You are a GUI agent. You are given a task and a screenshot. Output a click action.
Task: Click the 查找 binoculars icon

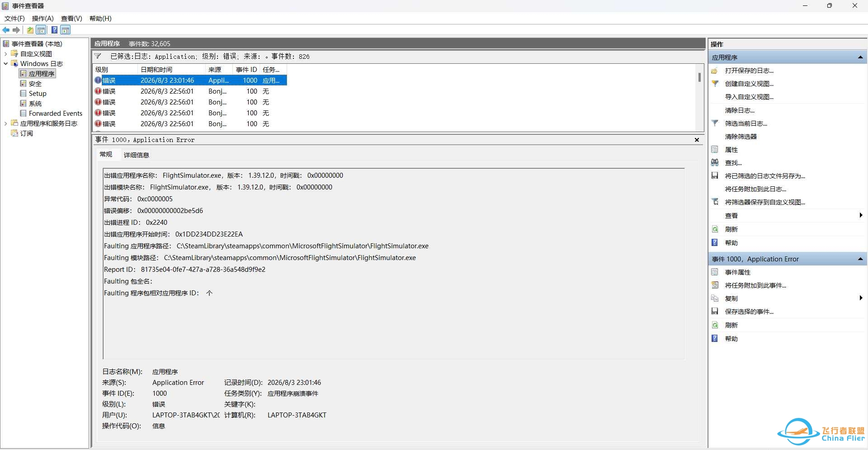[x=715, y=163]
